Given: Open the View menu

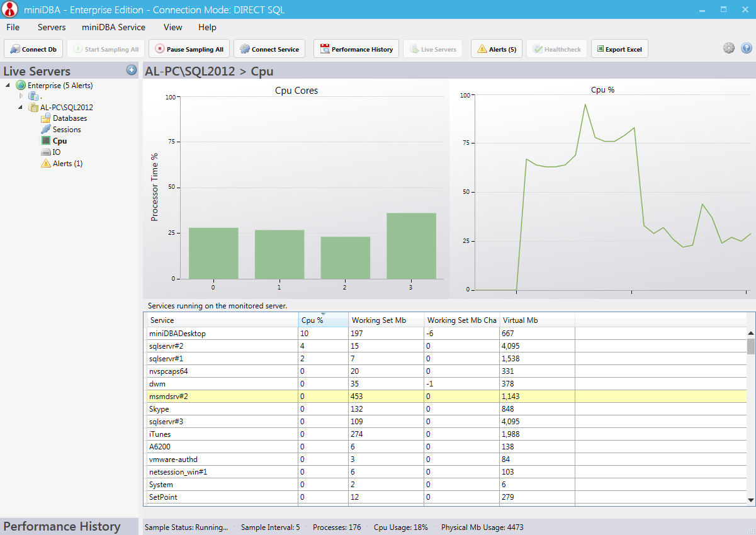Looking at the screenshot, I should [x=172, y=27].
